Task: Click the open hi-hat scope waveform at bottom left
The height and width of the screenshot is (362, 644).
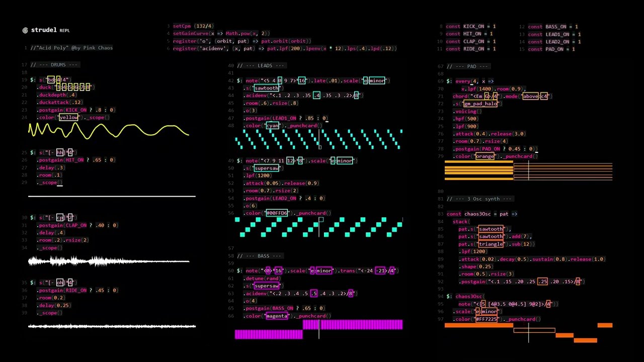Action: tap(112, 326)
